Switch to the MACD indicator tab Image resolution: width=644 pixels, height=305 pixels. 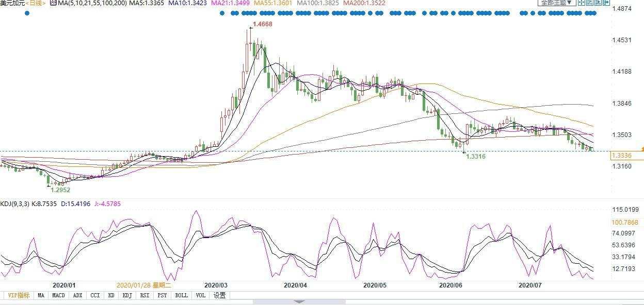(x=58, y=295)
